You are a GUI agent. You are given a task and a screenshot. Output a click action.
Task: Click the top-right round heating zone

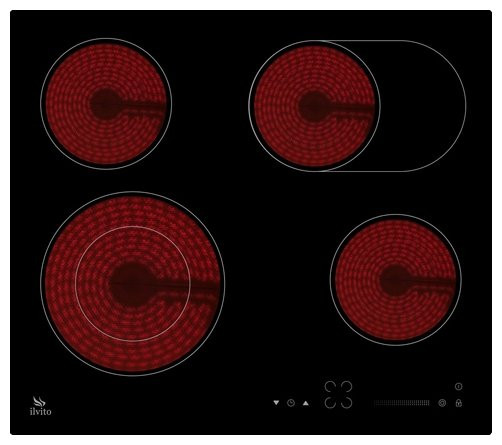[314, 106]
